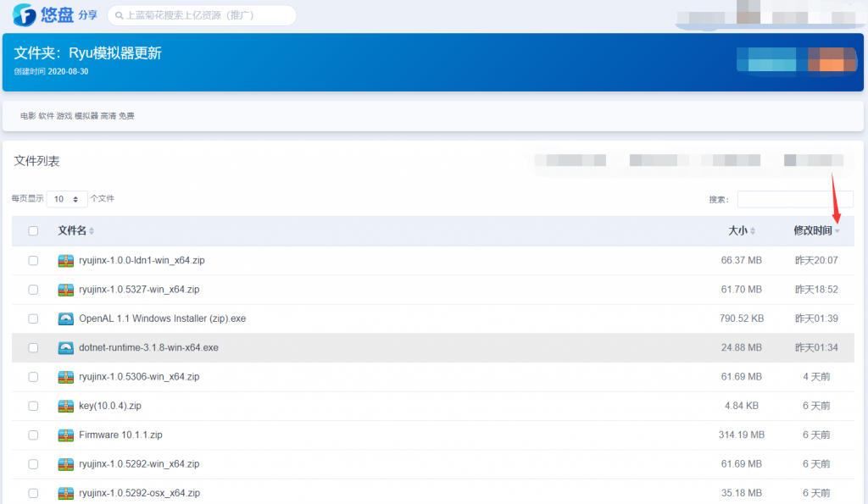868x504 pixels.
Task: Click the 分享 label beside the logo
Action: click(88, 15)
